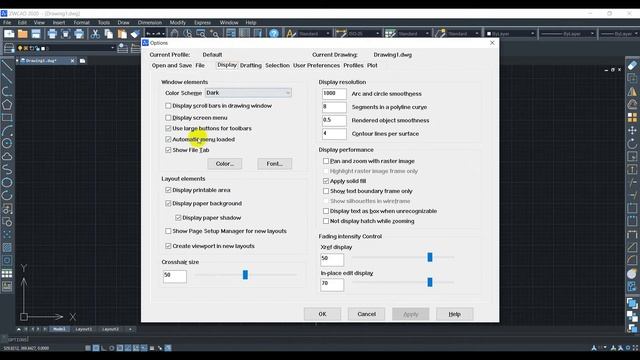Toggle Automatic menu loaded checkbox
The height and width of the screenshot is (360, 640).
pyautogui.click(x=168, y=139)
